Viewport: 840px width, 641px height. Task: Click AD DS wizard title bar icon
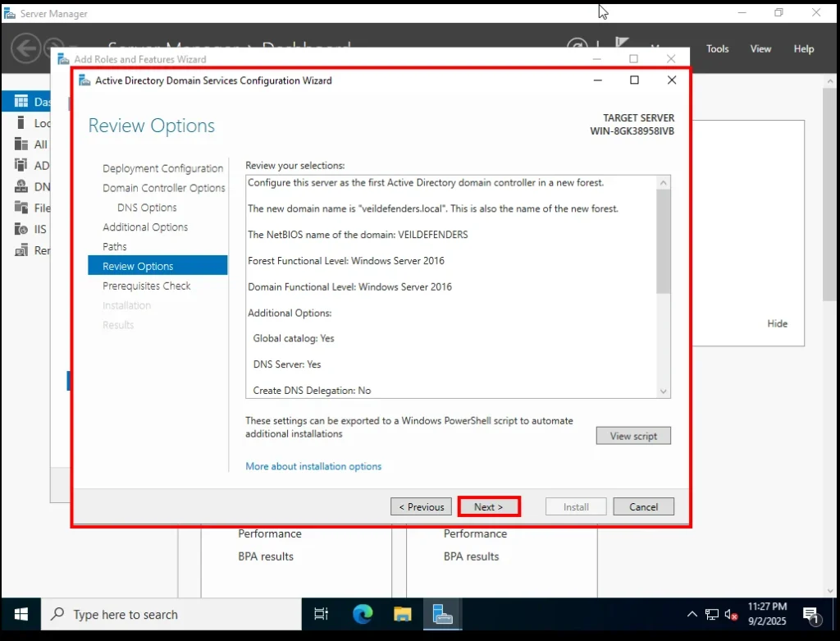point(84,80)
